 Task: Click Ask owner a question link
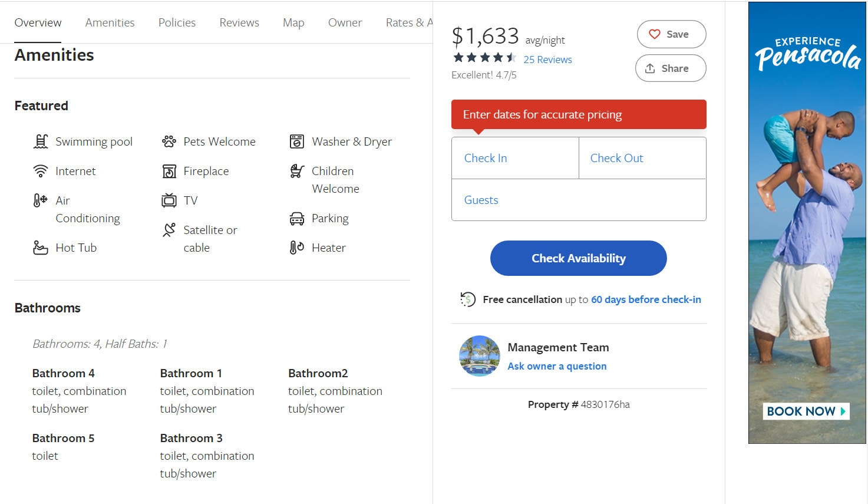pos(557,366)
